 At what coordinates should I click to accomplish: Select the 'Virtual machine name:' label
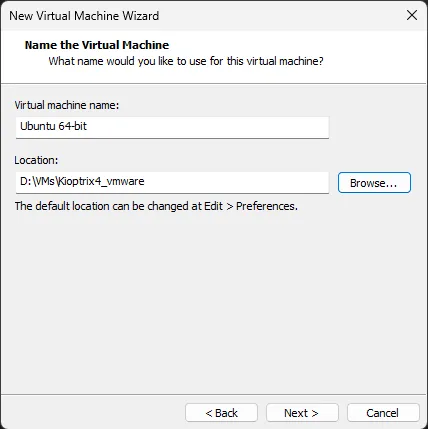click(67, 105)
